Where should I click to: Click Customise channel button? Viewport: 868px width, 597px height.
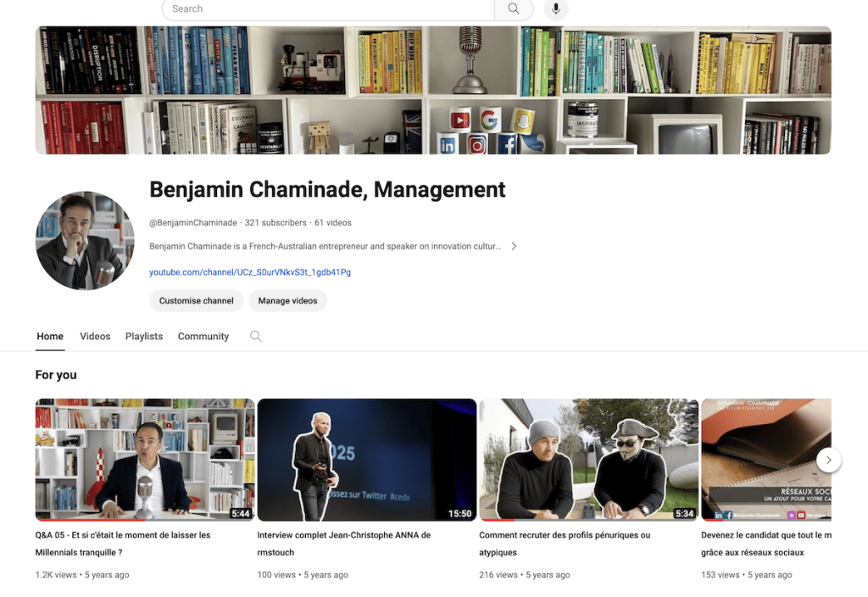pyautogui.click(x=196, y=301)
